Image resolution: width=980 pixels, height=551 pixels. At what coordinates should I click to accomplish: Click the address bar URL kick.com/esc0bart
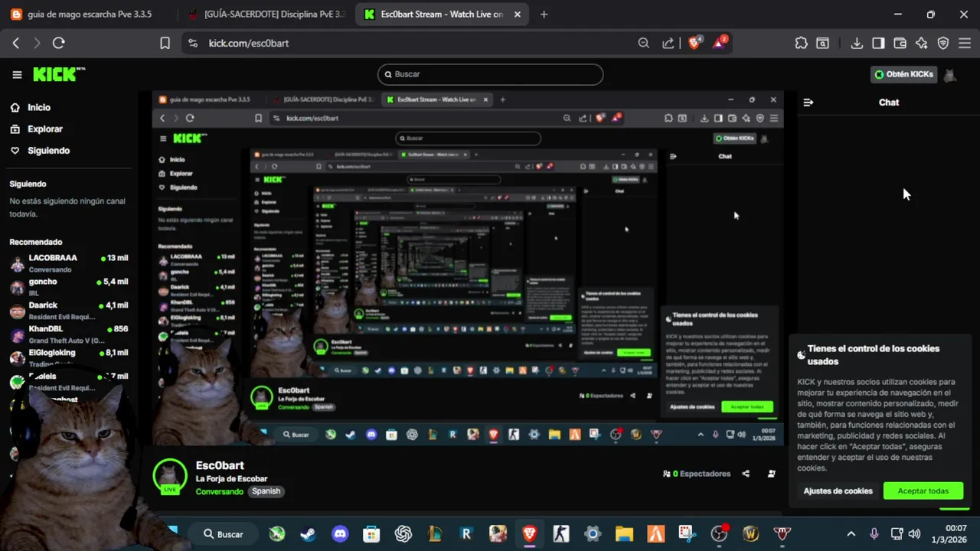[249, 44]
